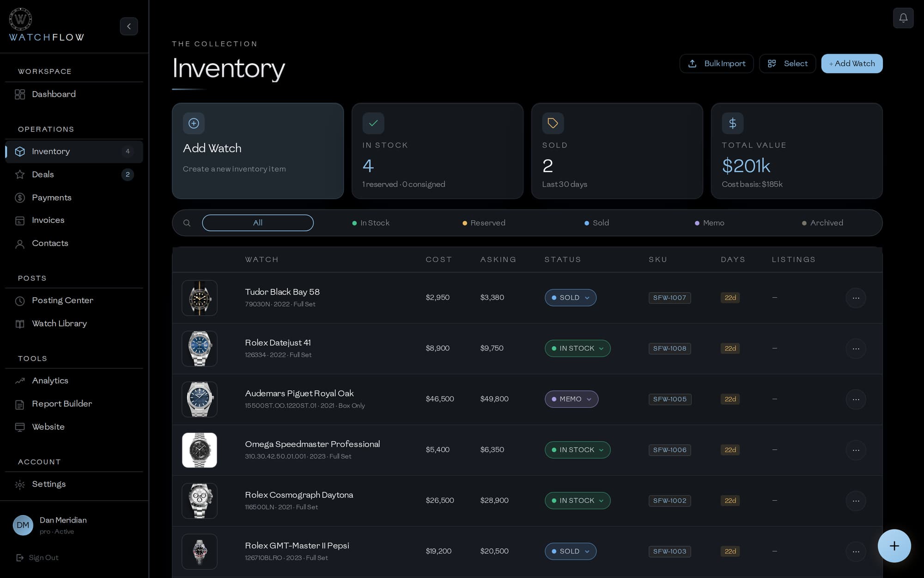924x578 pixels.
Task: Click the ASKING column header
Action: [x=498, y=260]
